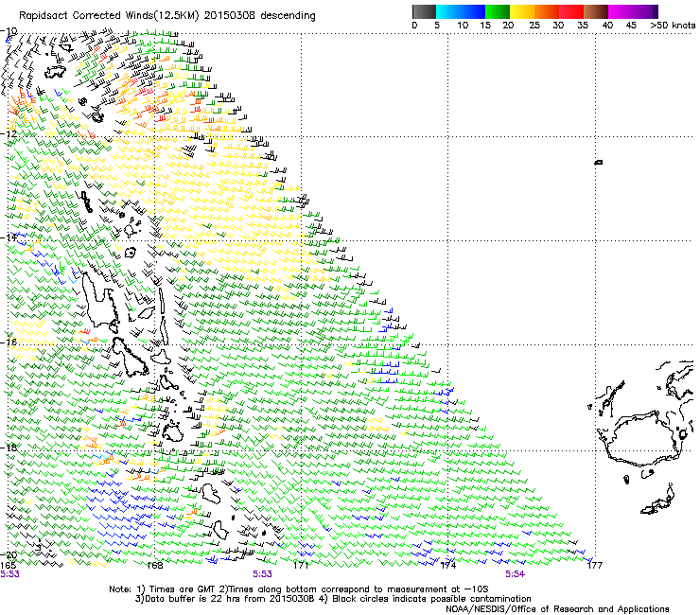Click the '-14' latitude axis label

coord(9,237)
